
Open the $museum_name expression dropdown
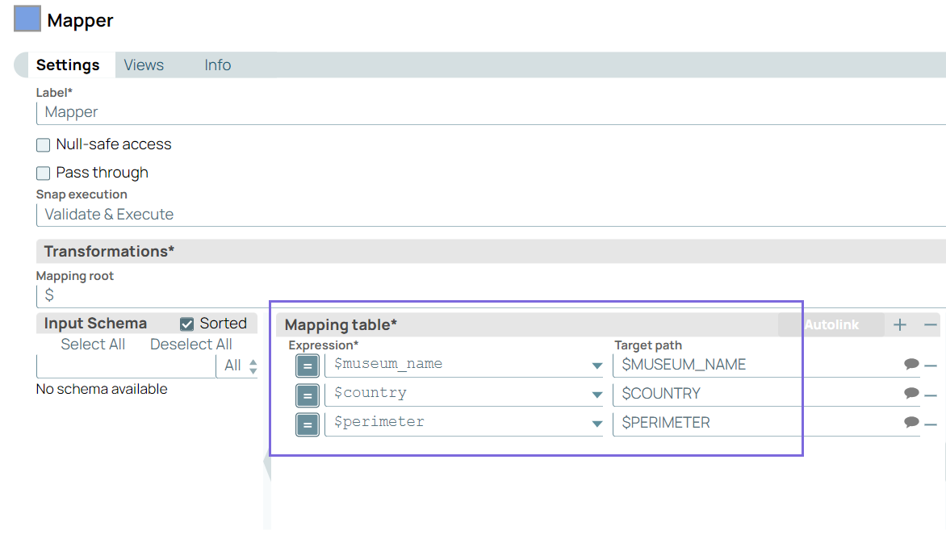coord(597,365)
